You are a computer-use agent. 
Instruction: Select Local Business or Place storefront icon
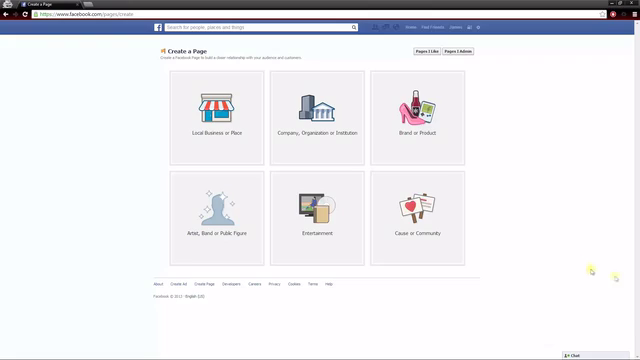(x=217, y=108)
